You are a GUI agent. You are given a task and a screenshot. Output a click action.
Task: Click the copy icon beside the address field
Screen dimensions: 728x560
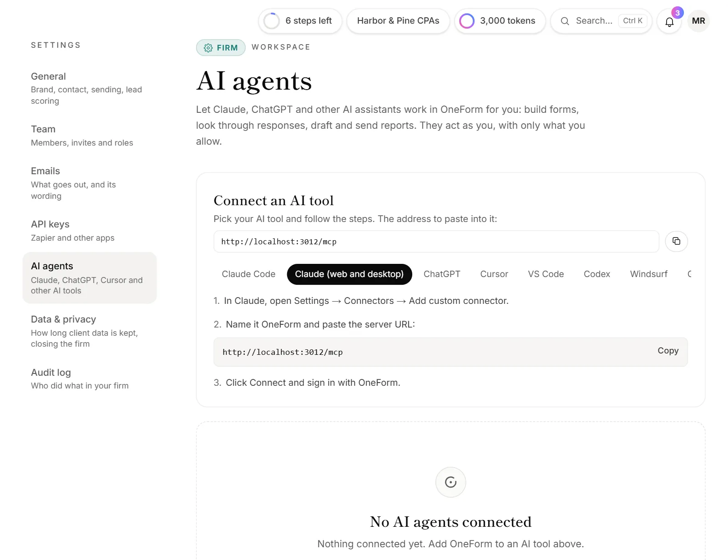[x=676, y=241]
